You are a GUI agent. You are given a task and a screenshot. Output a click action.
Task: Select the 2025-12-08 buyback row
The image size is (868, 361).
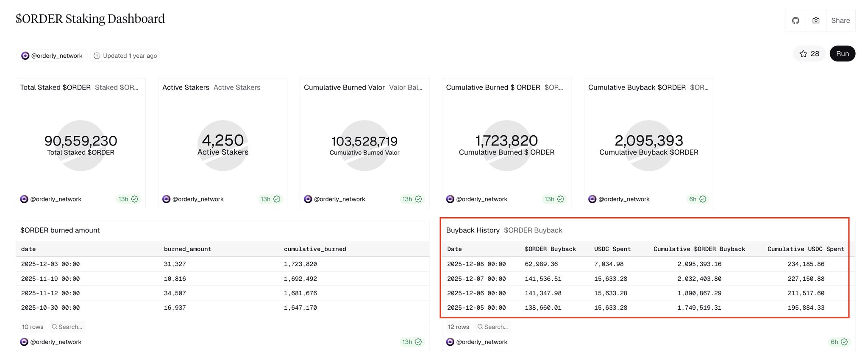tap(476, 264)
